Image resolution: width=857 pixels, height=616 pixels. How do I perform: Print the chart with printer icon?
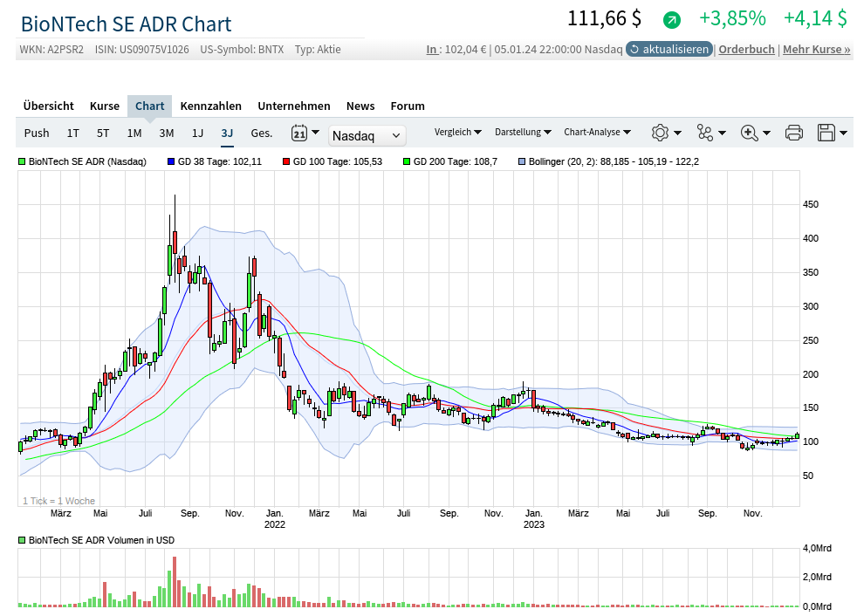(793, 133)
